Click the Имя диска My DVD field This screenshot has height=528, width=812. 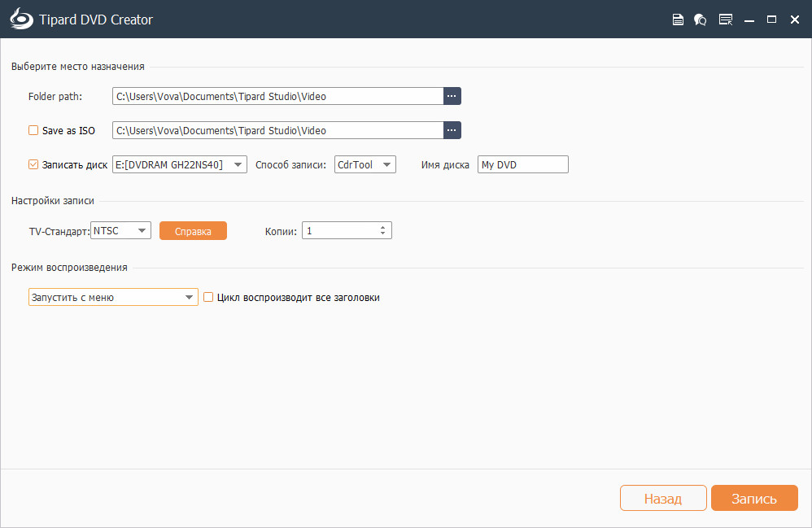(523, 164)
